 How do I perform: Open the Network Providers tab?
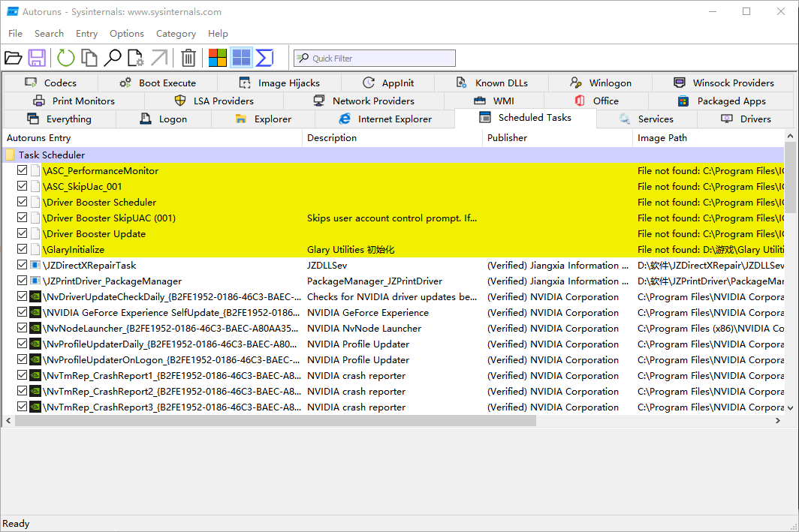pos(363,101)
